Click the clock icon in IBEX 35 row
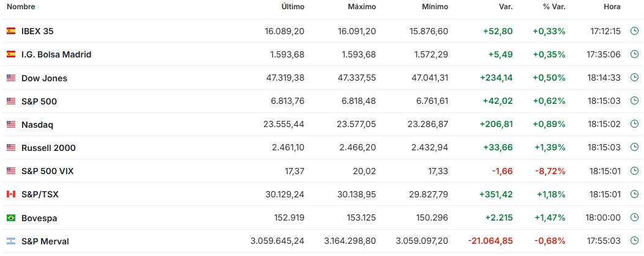This screenshot has width=644, height=256. [635, 31]
